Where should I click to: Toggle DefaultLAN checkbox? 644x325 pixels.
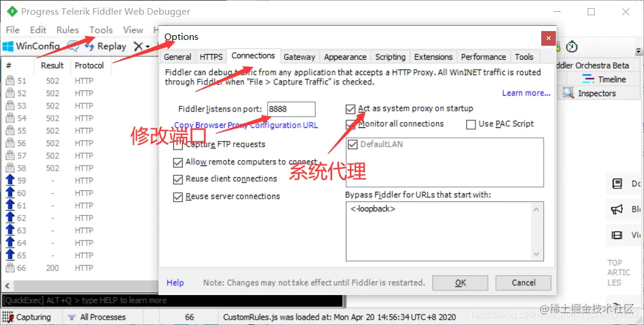click(x=352, y=144)
